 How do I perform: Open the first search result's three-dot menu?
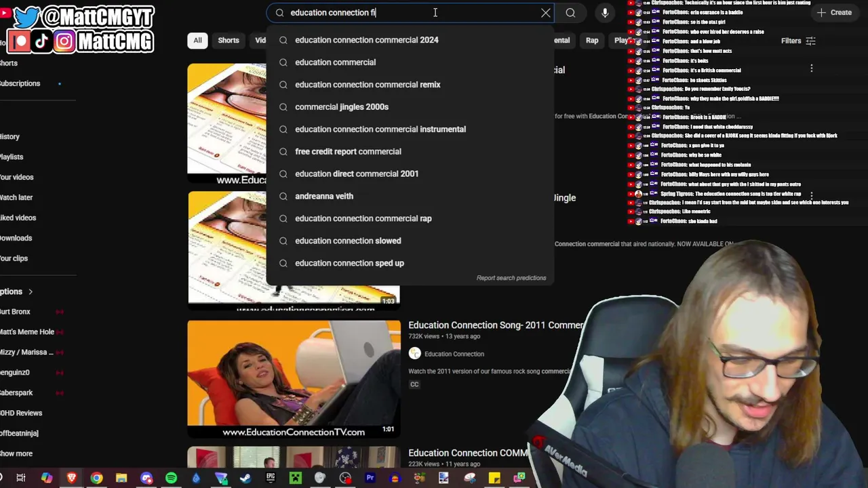tap(811, 68)
